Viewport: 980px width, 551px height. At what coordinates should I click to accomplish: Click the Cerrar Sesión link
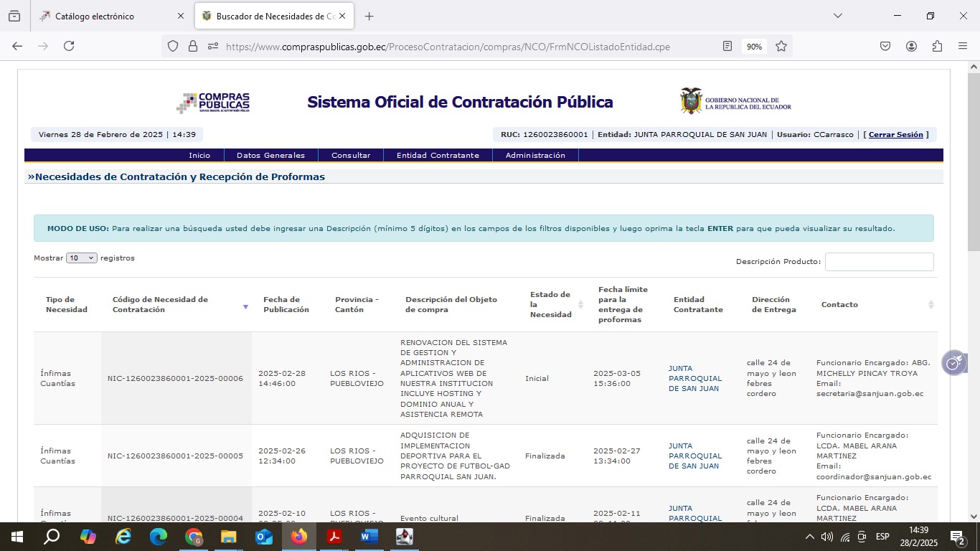click(895, 135)
